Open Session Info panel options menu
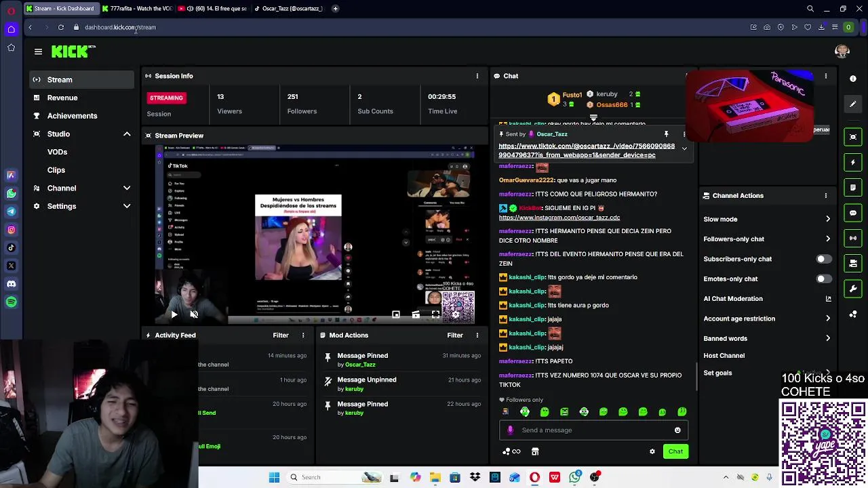 point(477,76)
